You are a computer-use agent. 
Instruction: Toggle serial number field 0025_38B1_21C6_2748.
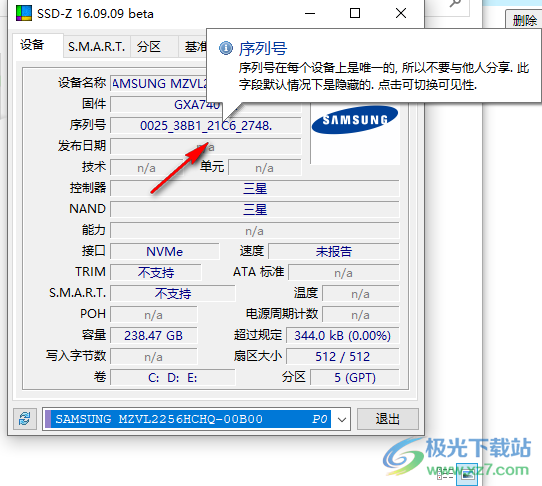click(206, 126)
